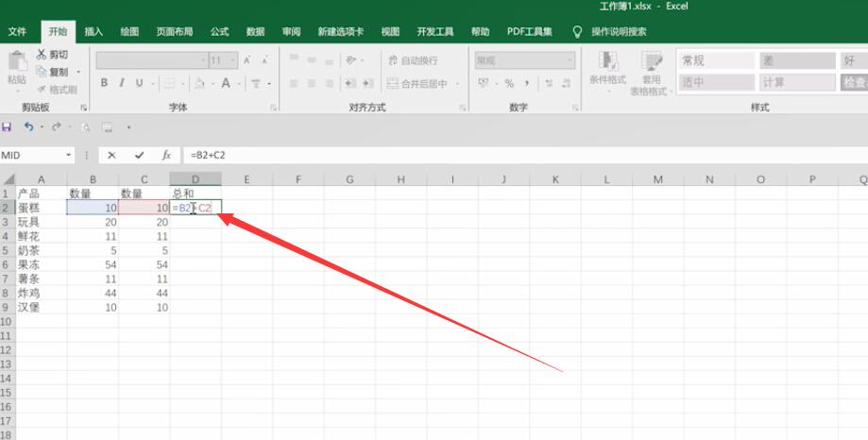
Task: Apply the 常规 (Normal) cell style
Action: click(716, 60)
